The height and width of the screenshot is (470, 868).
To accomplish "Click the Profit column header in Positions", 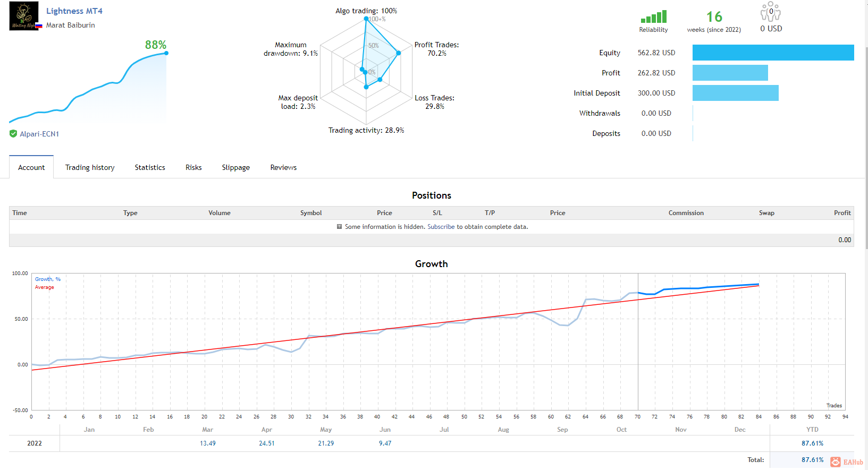I will [842, 213].
